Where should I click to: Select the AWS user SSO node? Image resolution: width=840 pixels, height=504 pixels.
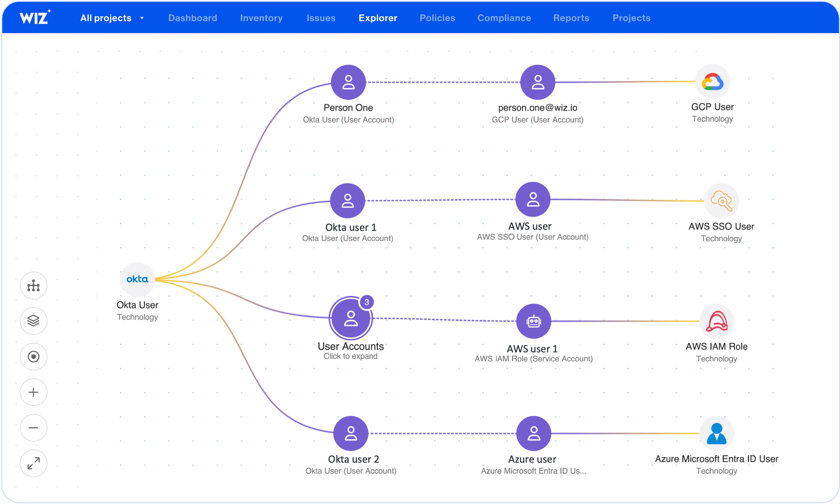tap(532, 199)
